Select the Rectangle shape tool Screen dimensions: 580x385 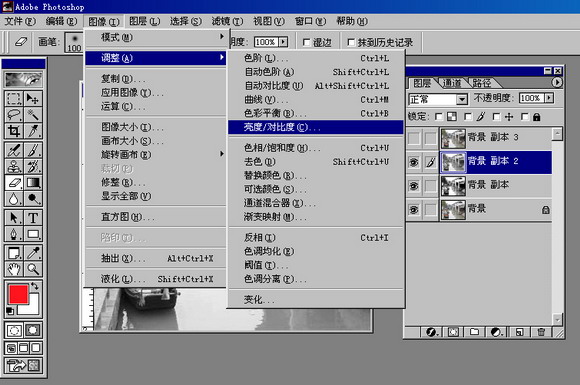point(33,234)
